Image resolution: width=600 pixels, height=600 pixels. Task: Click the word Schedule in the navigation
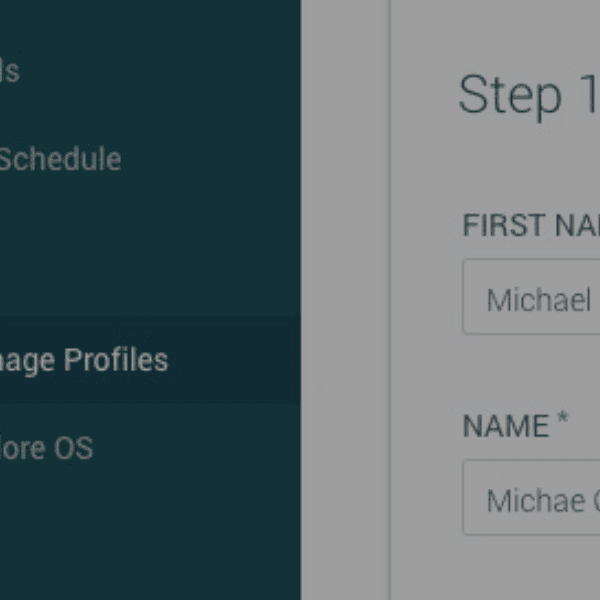60,159
